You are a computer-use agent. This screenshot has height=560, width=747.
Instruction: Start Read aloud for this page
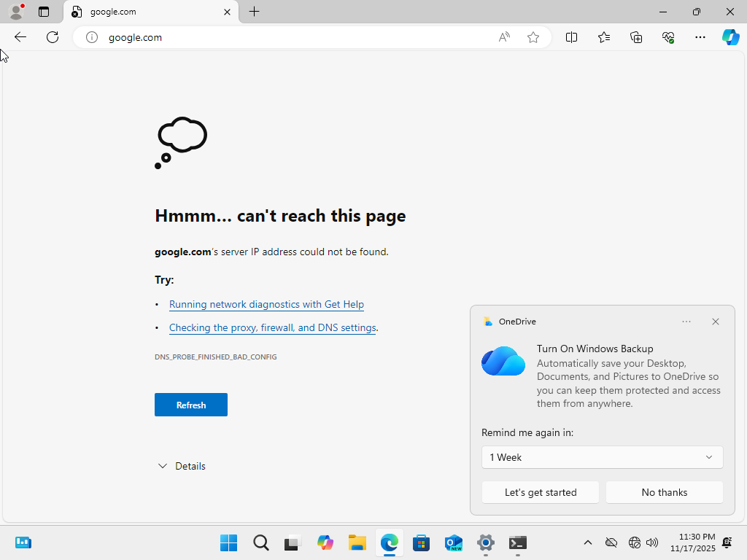504,37
